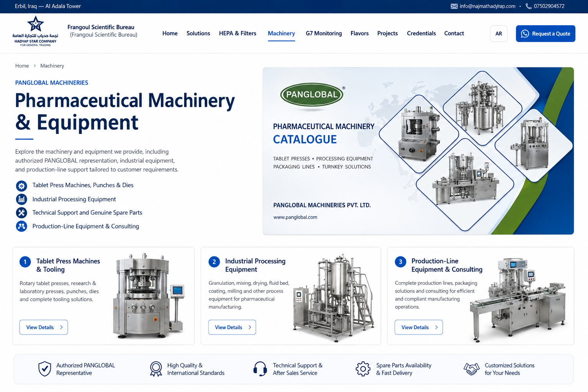
Task: Click the shield checkmark Authorized Representative icon
Action: coord(45,369)
